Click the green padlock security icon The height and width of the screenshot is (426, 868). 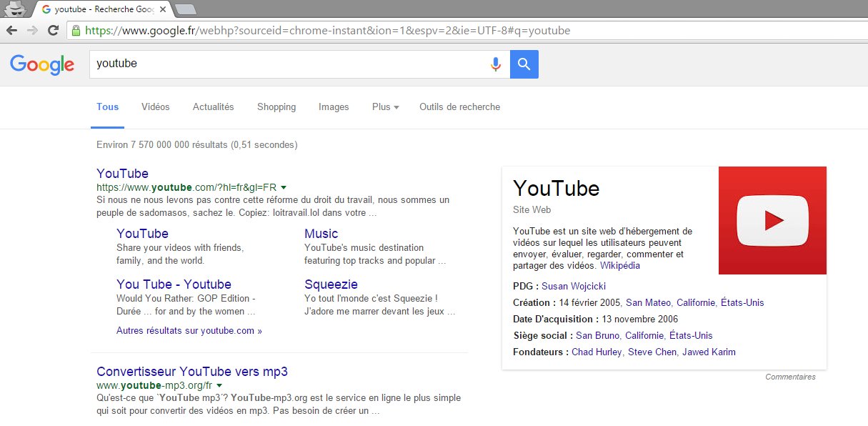(x=76, y=31)
